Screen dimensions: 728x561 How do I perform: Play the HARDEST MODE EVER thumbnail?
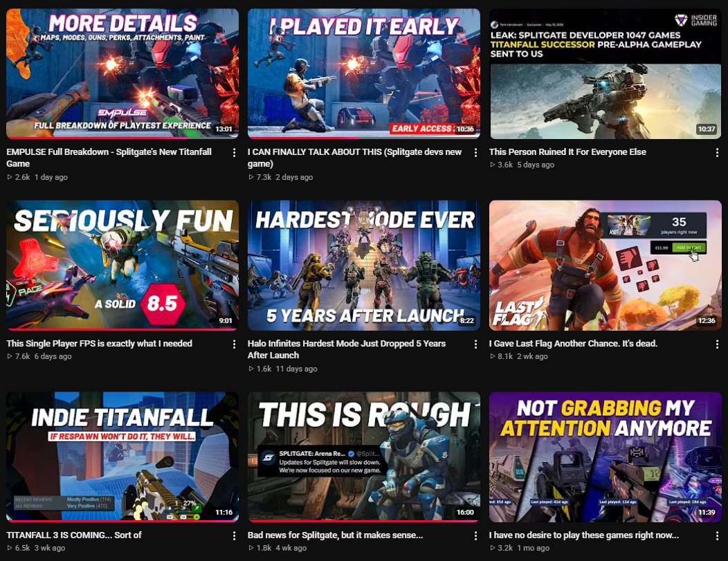pos(364,265)
